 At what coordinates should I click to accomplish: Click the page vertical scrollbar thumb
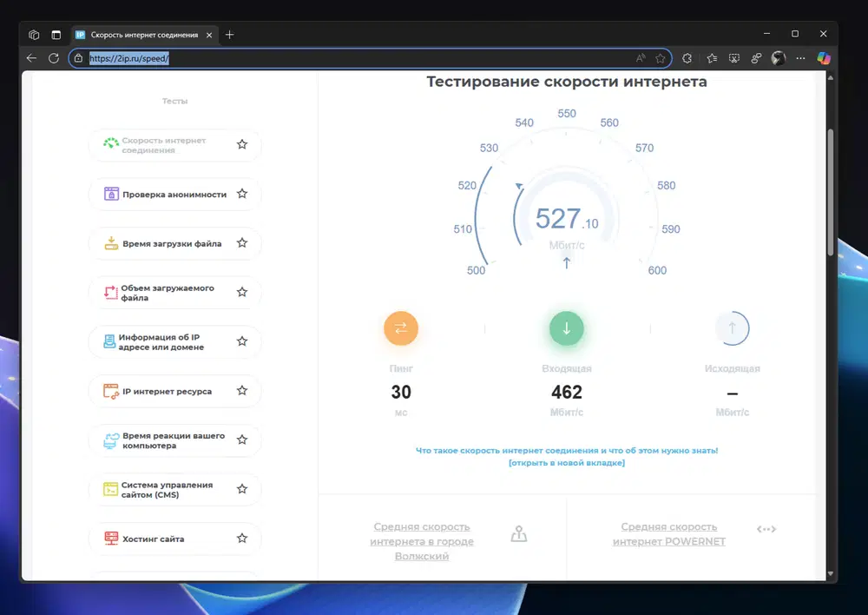point(831,192)
